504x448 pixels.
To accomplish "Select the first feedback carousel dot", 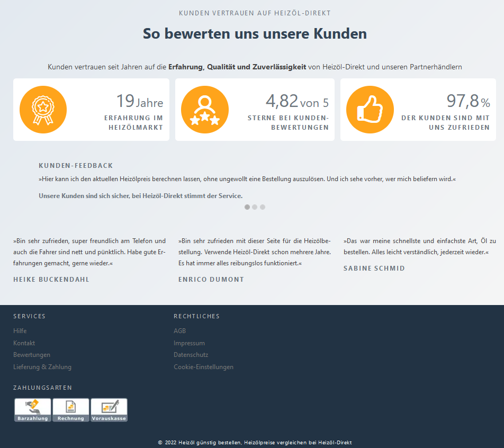I will 247,207.
